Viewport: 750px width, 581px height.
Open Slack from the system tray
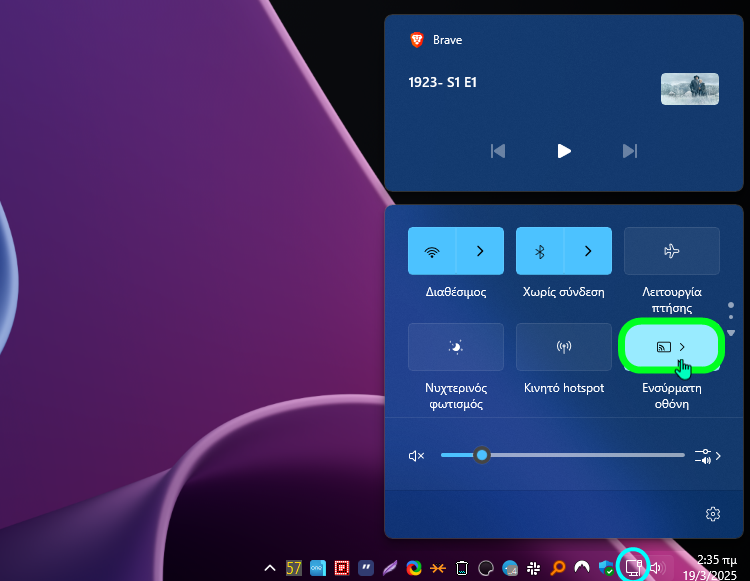[x=533, y=568]
